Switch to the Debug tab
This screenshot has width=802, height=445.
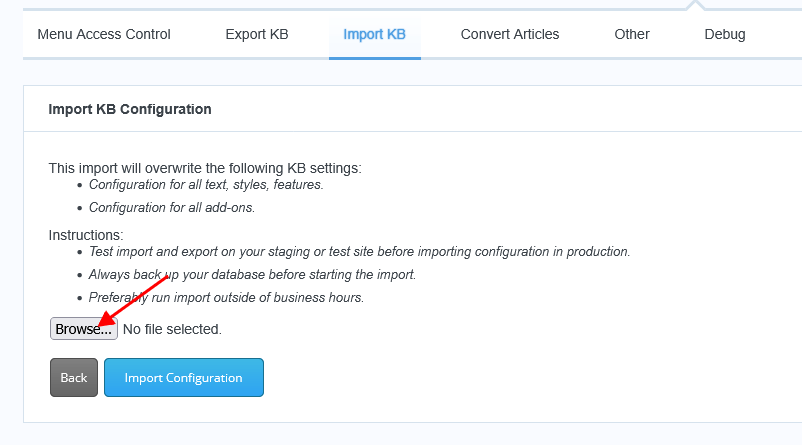coord(725,34)
